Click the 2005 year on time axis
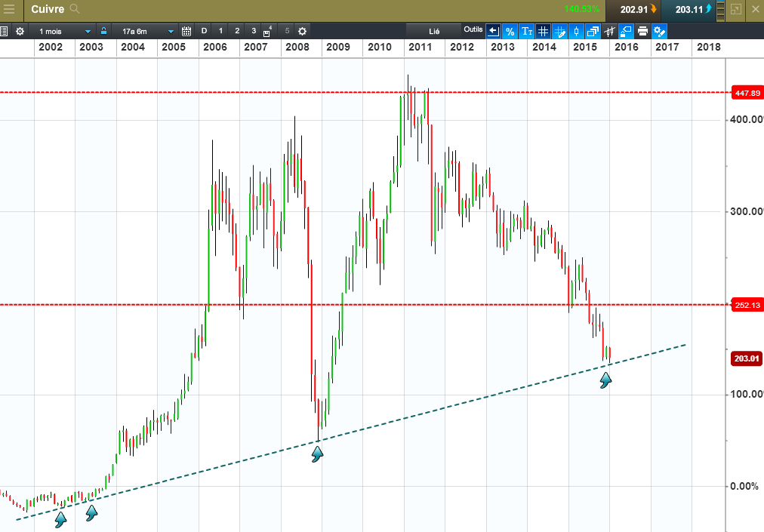Screen dimensions: 764x532 [174, 47]
